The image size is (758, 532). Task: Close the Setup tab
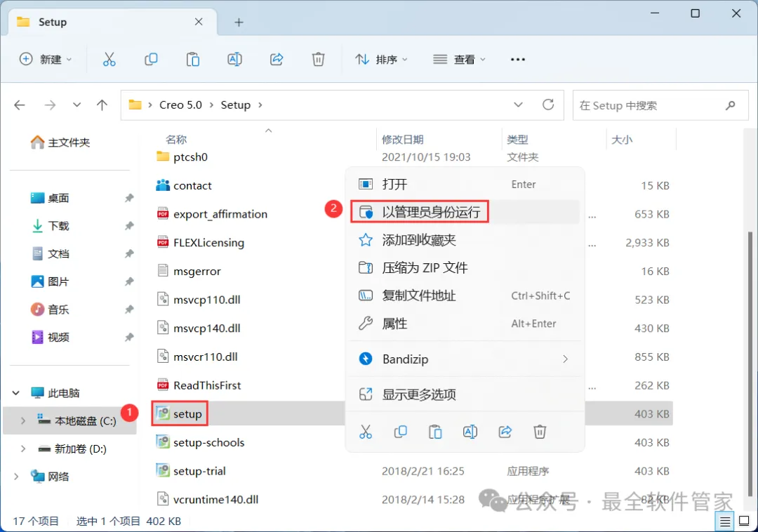tap(199, 22)
